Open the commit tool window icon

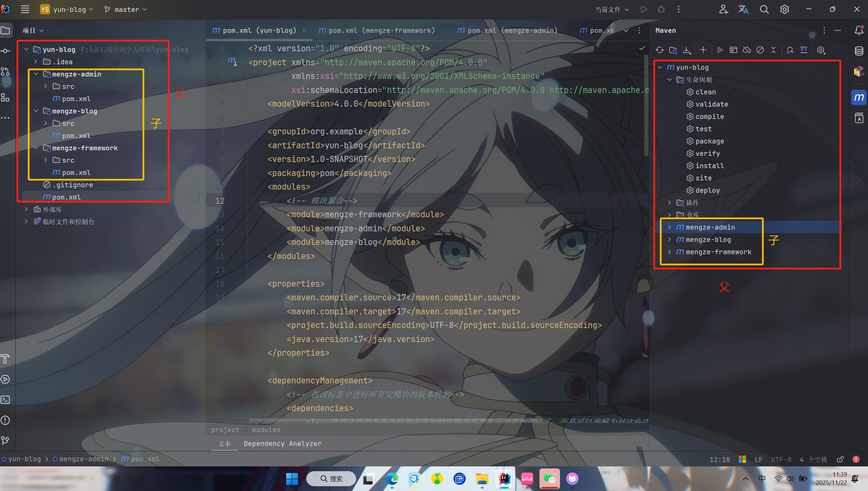[x=5, y=51]
